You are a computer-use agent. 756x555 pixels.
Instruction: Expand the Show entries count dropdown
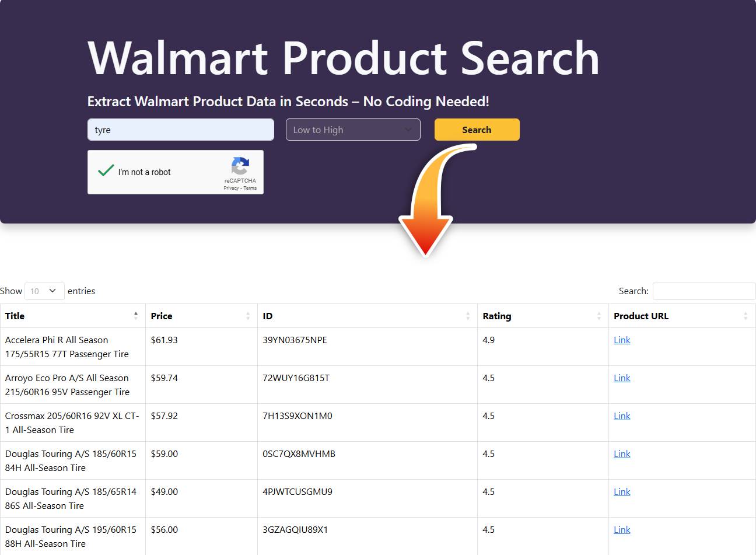pos(44,291)
